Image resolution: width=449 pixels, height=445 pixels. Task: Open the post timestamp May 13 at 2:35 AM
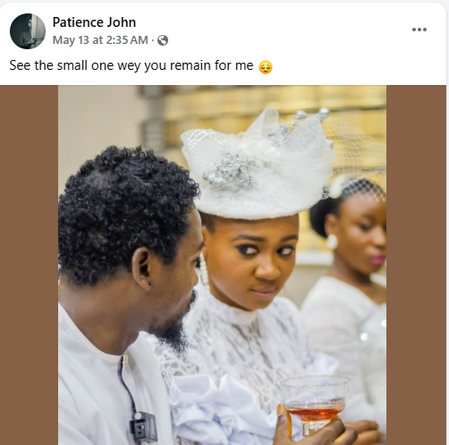click(x=100, y=40)
